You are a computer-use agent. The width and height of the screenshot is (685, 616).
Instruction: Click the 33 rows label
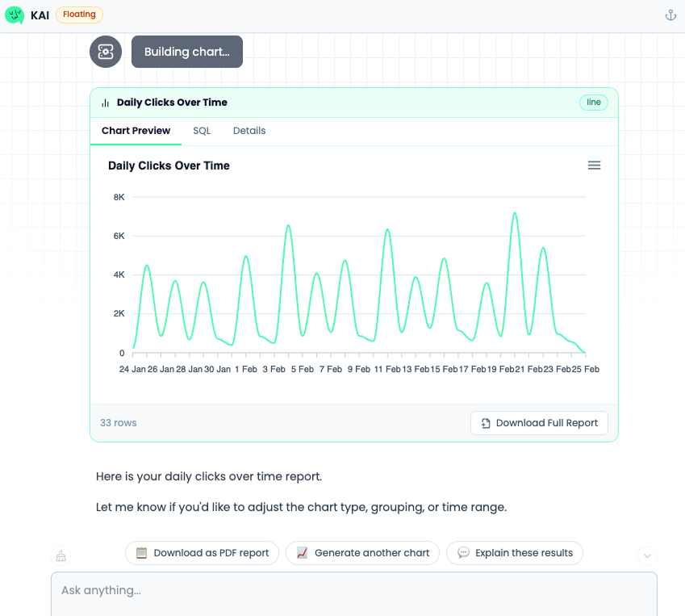point(118,422)
